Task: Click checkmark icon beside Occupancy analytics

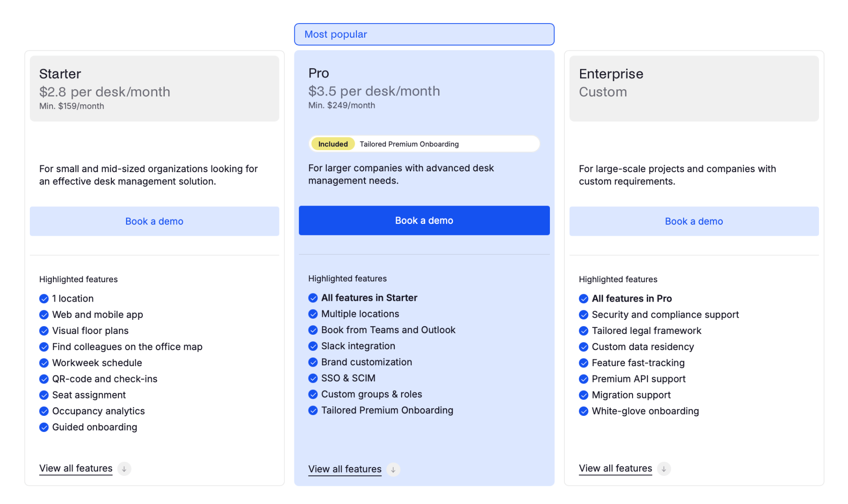Action: point(44,412)
